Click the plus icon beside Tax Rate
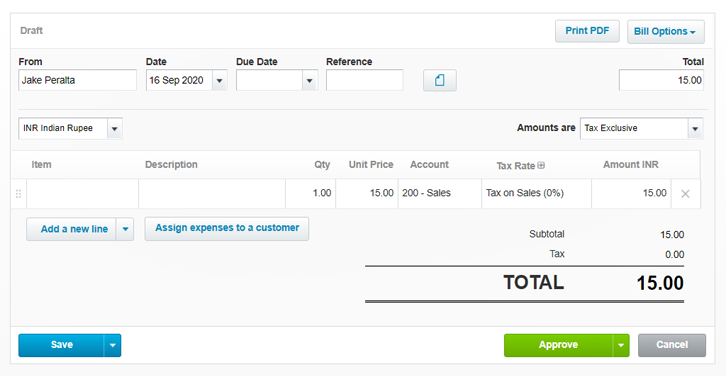726x376 pixels. point(541,165)
